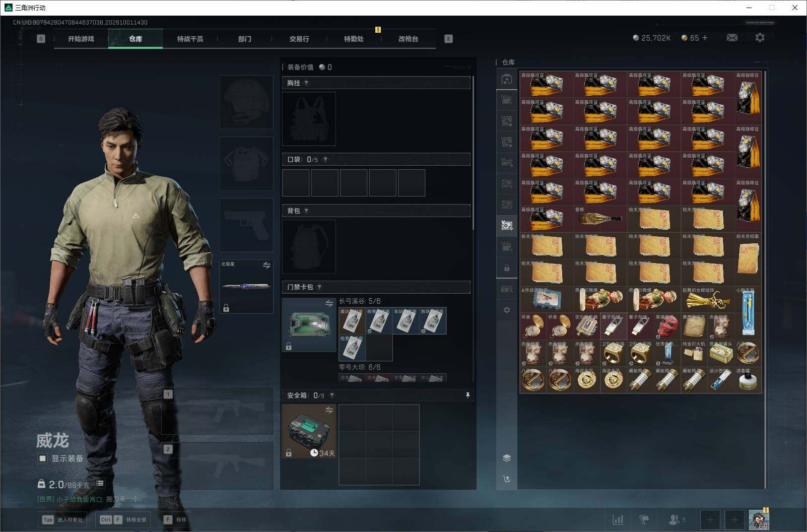Open help icon next to 口袋
This screenshot has width=807, height=532.
325,159
